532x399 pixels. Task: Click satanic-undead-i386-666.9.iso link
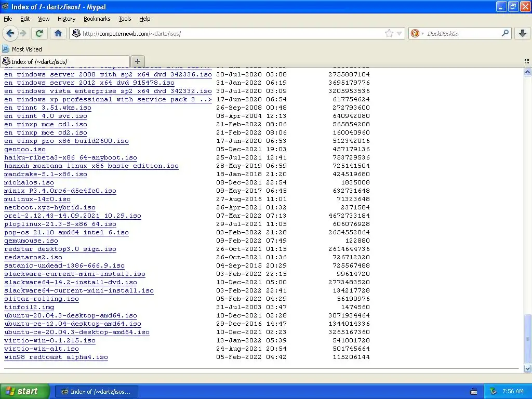64,265
